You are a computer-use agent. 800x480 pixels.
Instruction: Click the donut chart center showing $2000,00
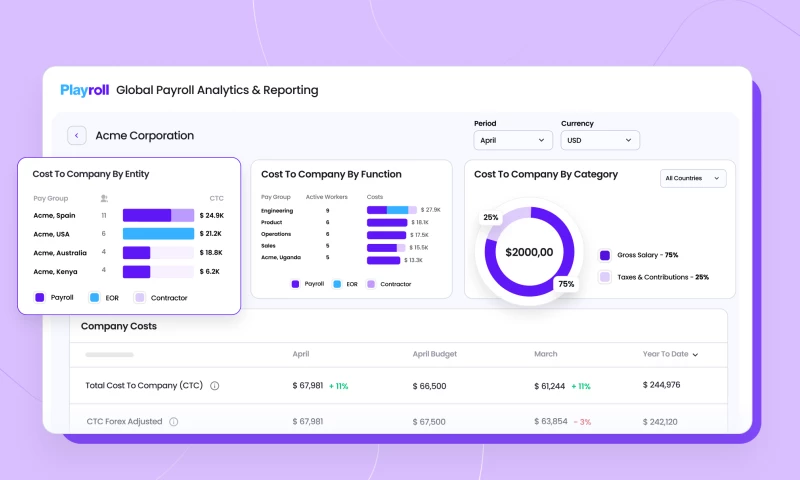[x=529, y=252]
